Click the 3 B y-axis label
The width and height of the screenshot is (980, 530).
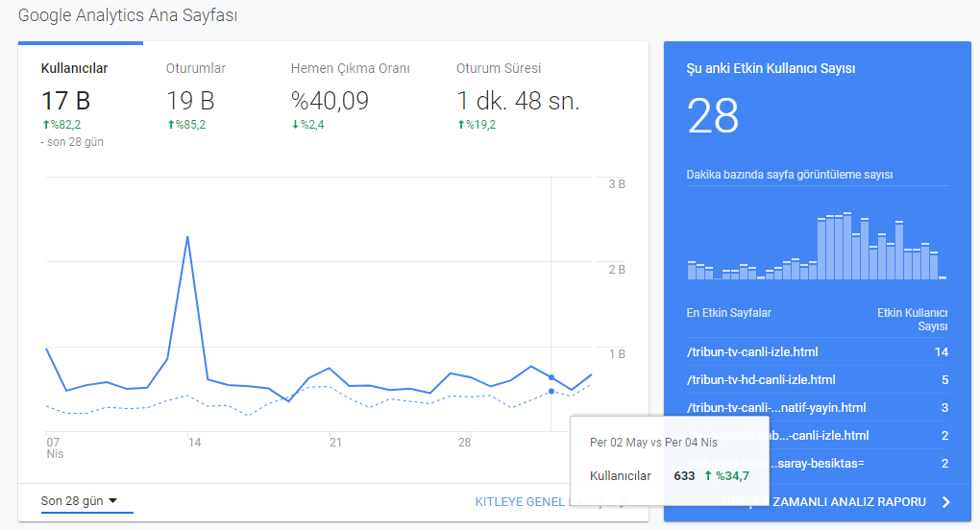click(x=617, y=184)
